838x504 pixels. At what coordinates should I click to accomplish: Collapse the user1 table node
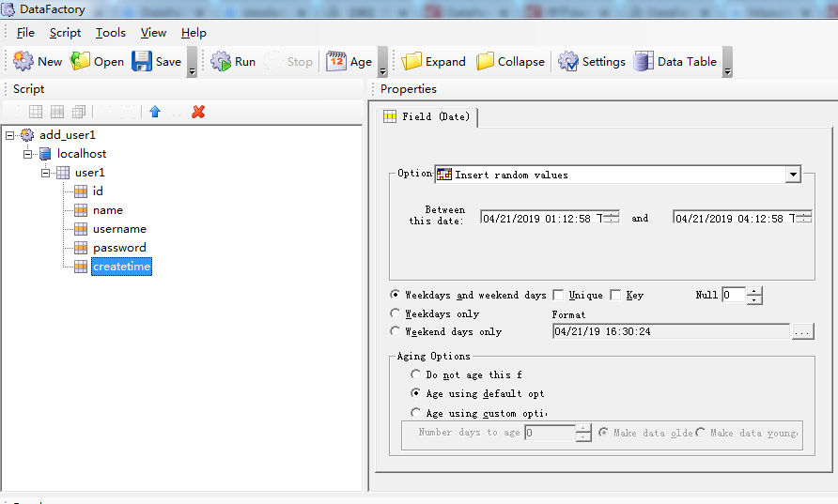click(x=45, y=173)
